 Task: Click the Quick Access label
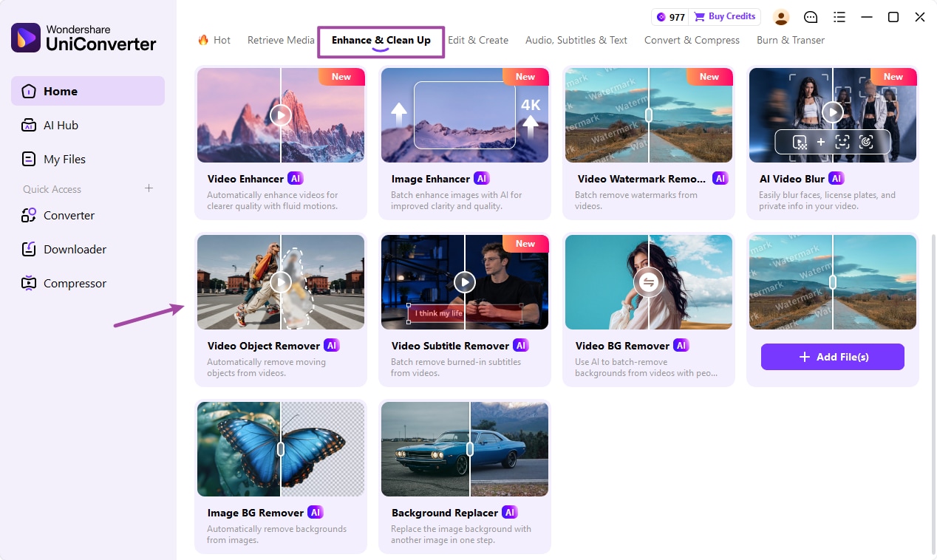(x=52, y=189)
